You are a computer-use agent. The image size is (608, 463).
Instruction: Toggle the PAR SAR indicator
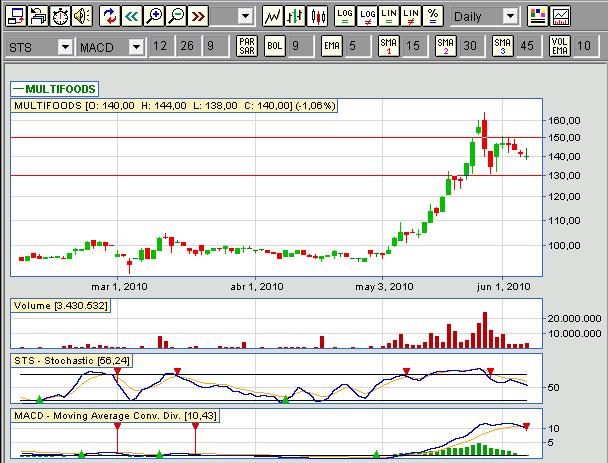click(247, 46)
